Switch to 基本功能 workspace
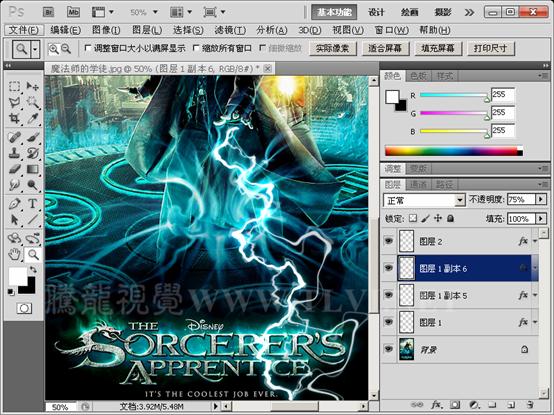The height and width of the screenshot is (415, 554). (334, 12)
